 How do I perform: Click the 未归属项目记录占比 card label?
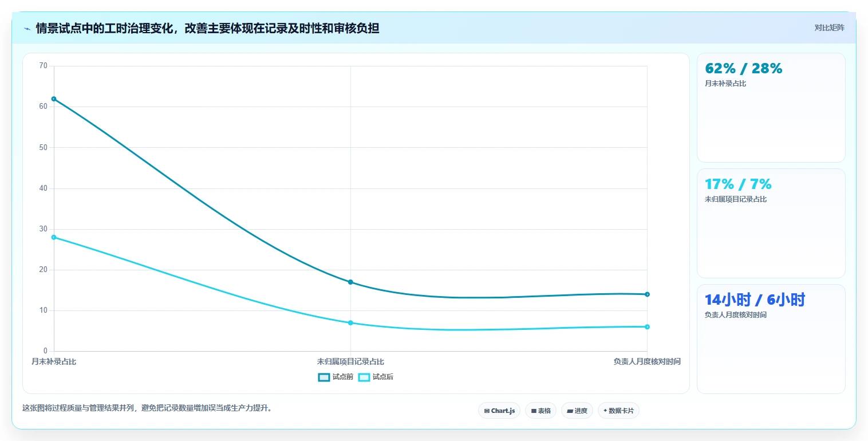[x=736, y=199]
